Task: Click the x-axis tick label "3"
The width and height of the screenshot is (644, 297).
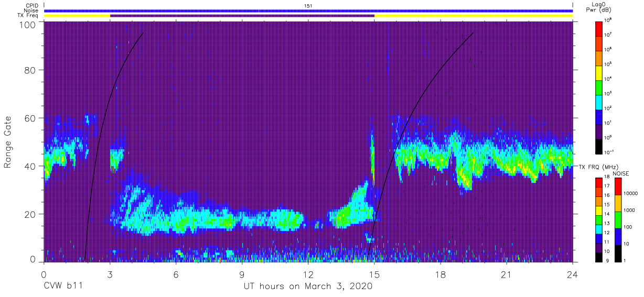Action: pyautogui.click(x=110, y=274)
